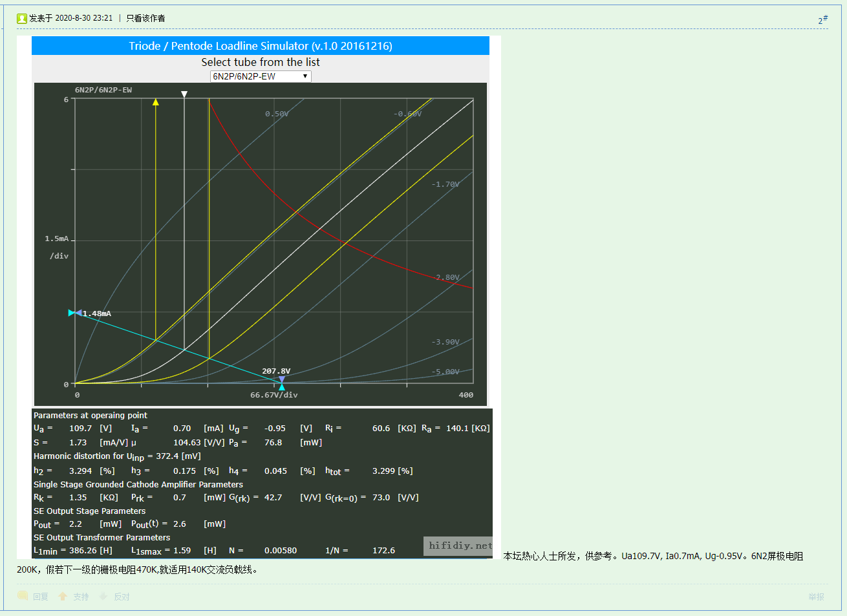
Task: Open the 6N2P/6N2P-EW tube selection dropdown
Action: pos(261,76)
